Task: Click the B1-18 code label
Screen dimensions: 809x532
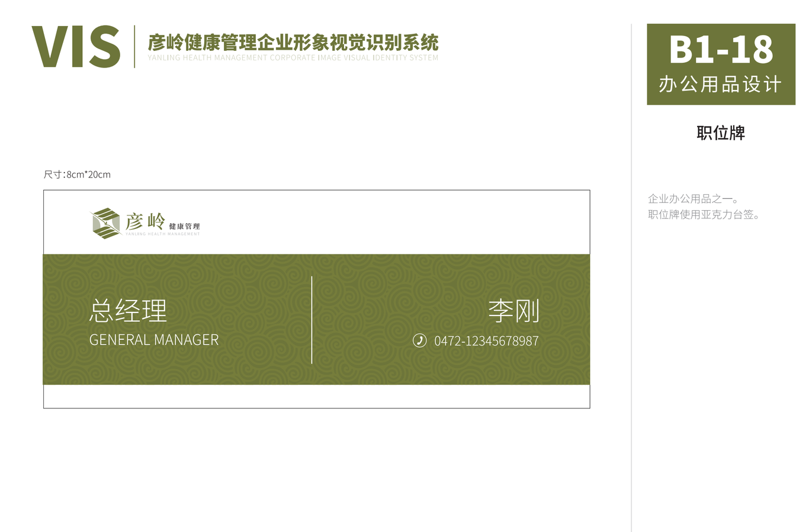Action: tap(721, 50)
